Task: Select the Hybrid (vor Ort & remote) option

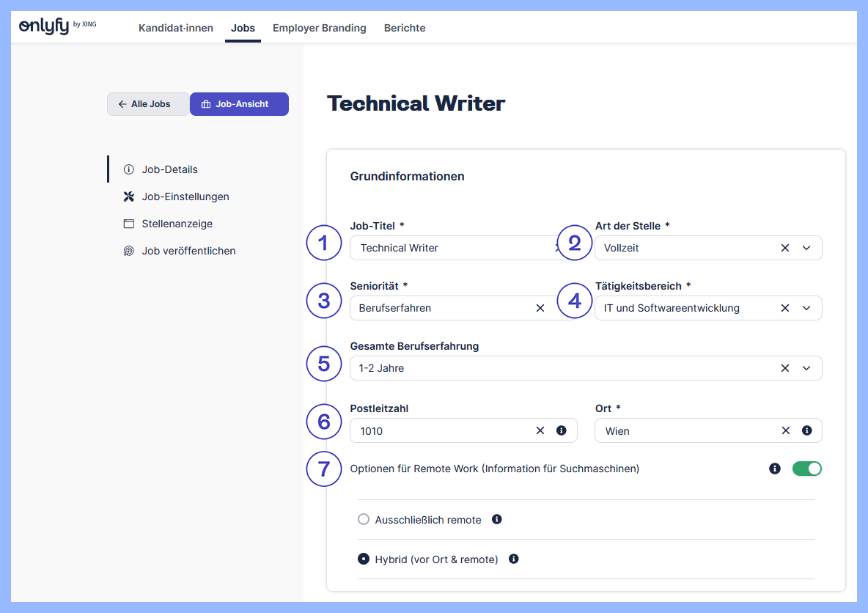Action: point(364,558)
